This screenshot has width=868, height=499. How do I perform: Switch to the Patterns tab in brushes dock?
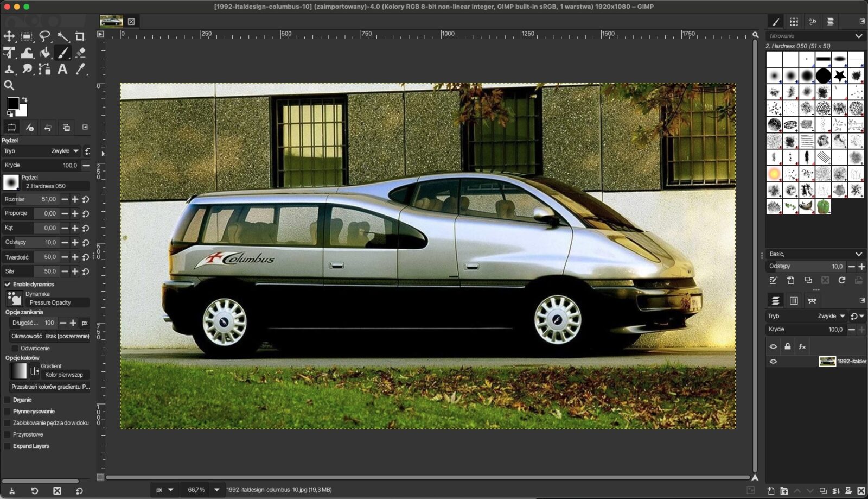(794, 22)
